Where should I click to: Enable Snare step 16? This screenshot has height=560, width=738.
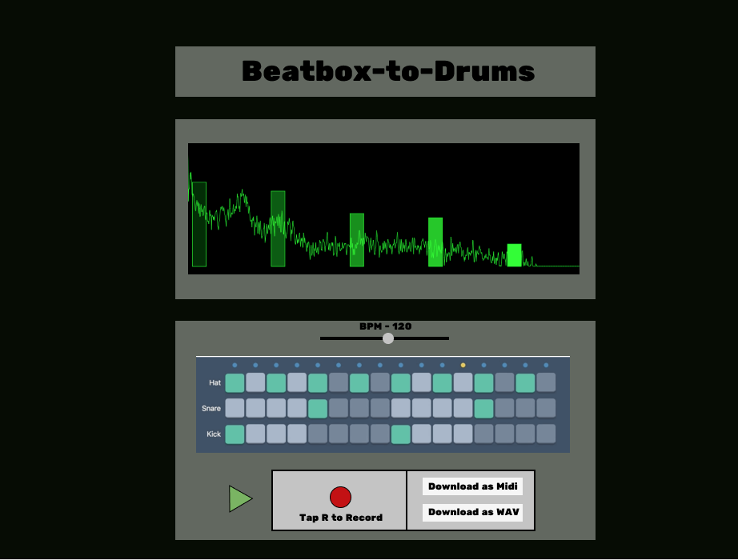(x=546, y=408)
